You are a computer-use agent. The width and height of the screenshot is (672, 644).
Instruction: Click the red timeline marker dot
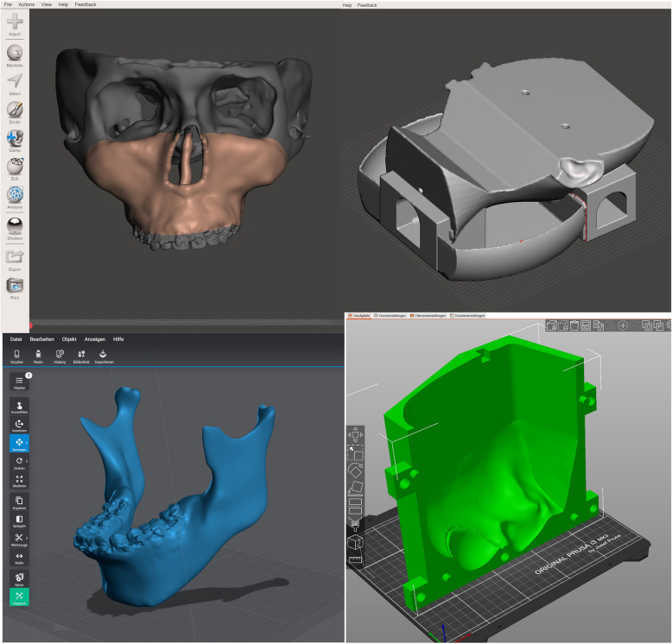coord(31,325)
